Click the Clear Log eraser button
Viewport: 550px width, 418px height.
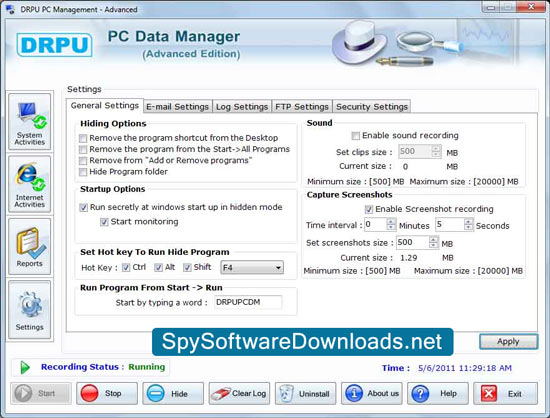[239, 393]
